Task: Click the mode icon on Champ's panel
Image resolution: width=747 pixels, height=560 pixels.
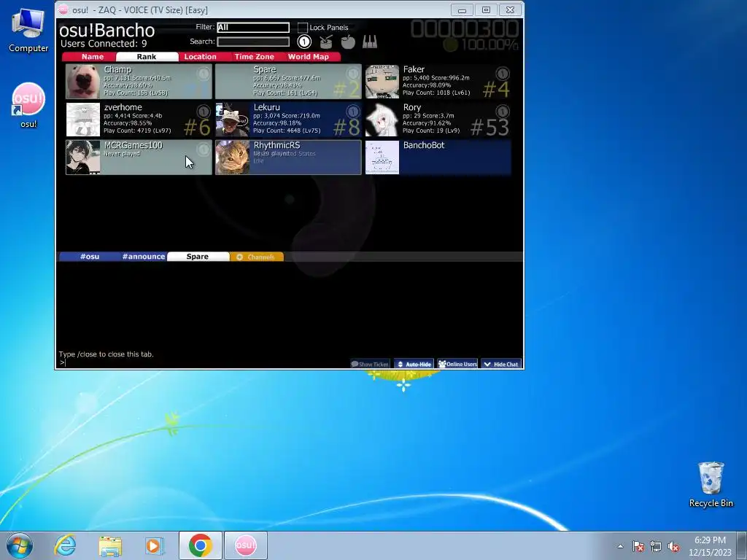Action: (204, 74)
